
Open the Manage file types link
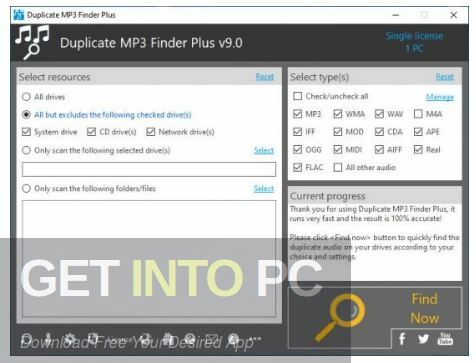click(x=440, y=97)
